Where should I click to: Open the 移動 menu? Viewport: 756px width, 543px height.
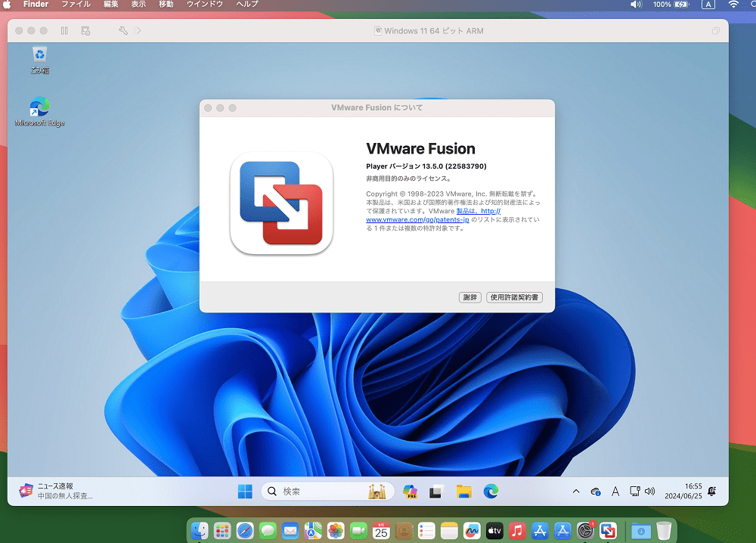(166, 5)
